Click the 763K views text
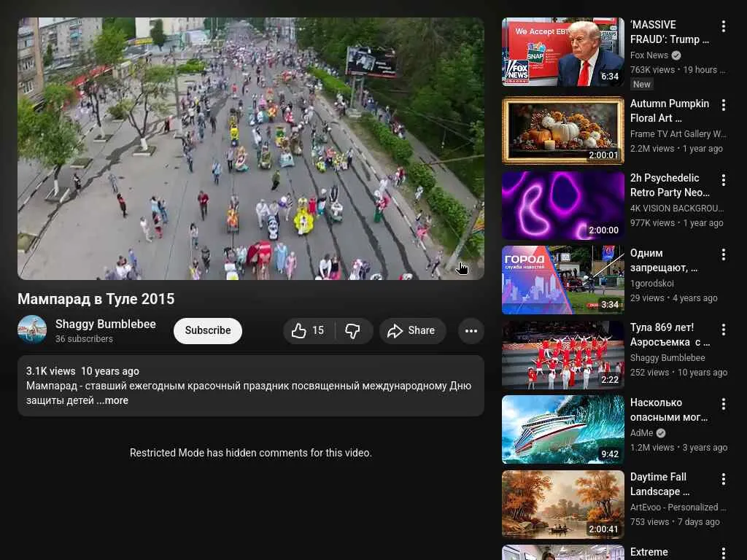The image size is (747, 560). (x=652, y=70)
